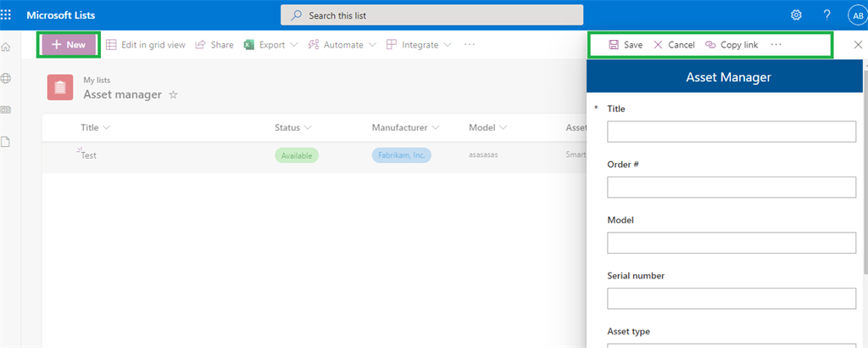Click the Automate button
The height and width of the screenshot is (348, 868).
336,45
